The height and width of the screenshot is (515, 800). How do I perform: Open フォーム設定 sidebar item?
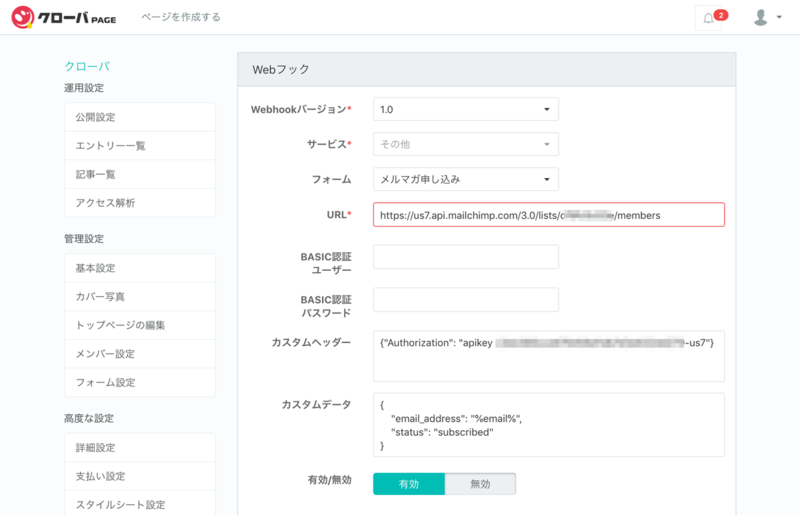(140, 382)
